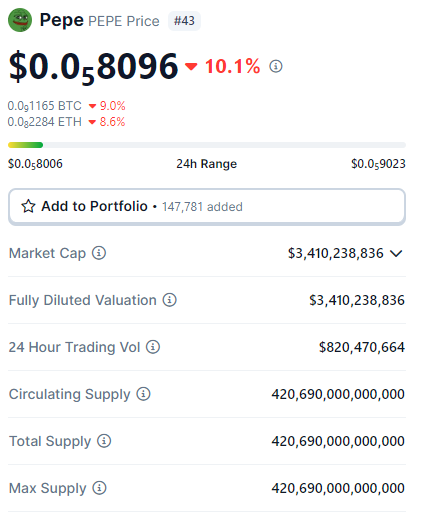The height and width of the screenshot is (519, 429).
Task: Click the 24h high price $0.0₅9023
Action: click(x=378, y=164)
